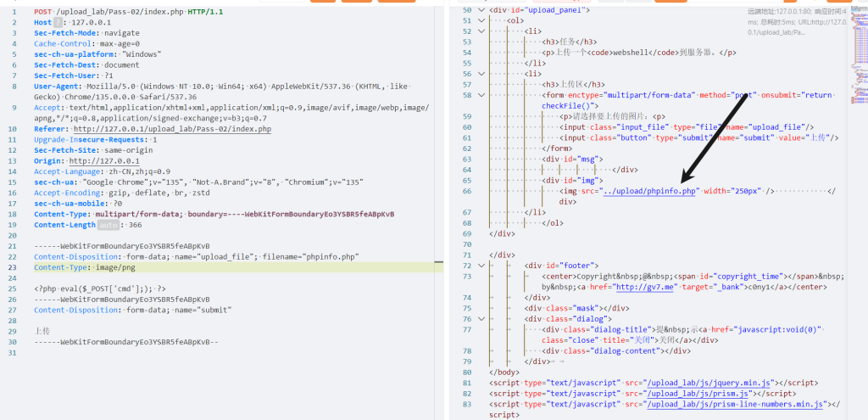Fold the second li block at line 56

coord(481,74)
